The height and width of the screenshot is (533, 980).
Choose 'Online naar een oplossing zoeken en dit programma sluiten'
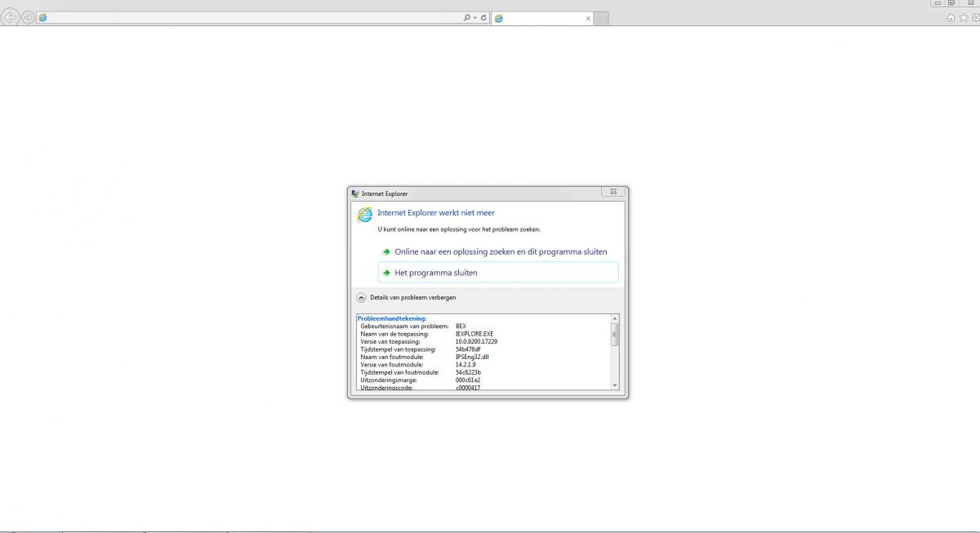coord(499,252)
